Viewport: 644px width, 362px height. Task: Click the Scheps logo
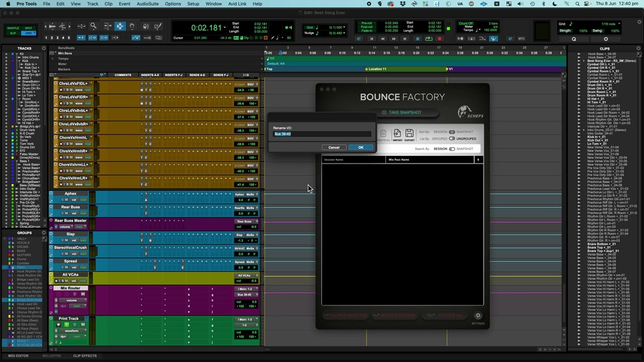(x=470, y=112)
